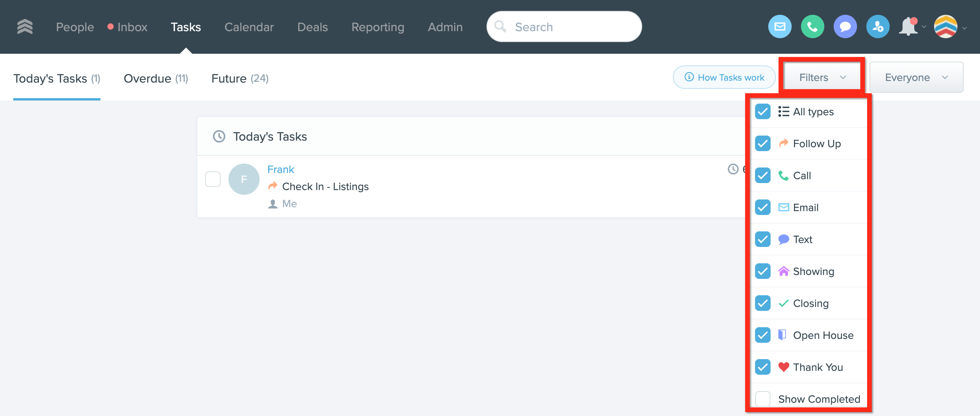The height and width of the screenshot is (416, 980).
Task: Click the person icon next to Me
Action: click(273, 204)
